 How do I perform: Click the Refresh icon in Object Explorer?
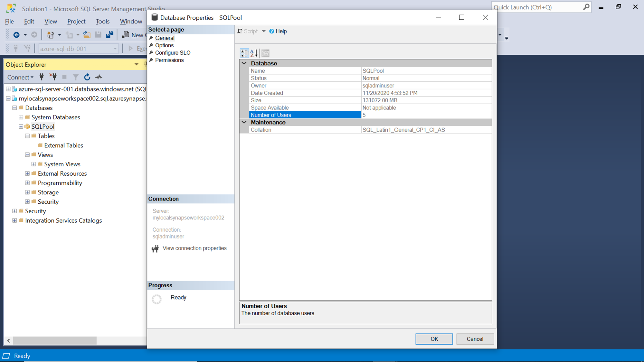87,77
